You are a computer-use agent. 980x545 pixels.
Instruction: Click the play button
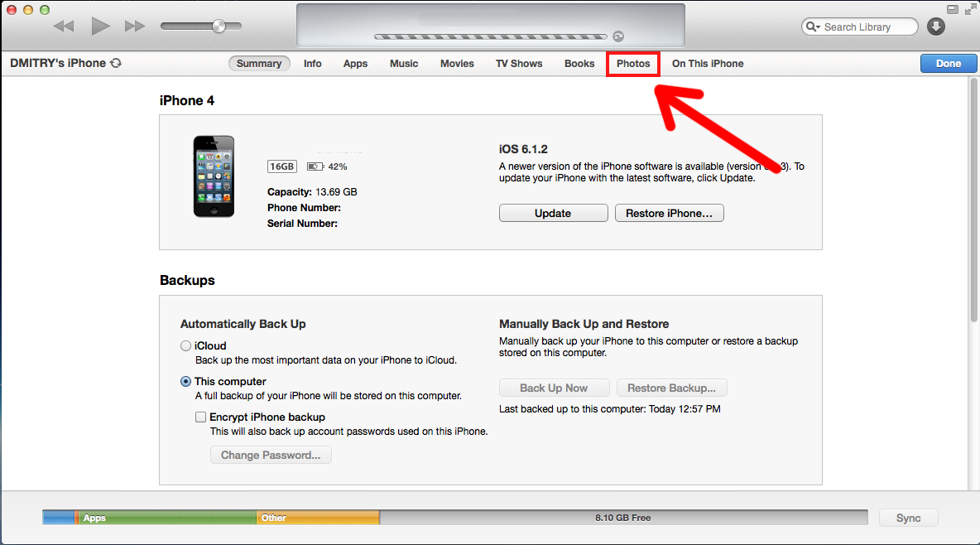pos(100,27)
